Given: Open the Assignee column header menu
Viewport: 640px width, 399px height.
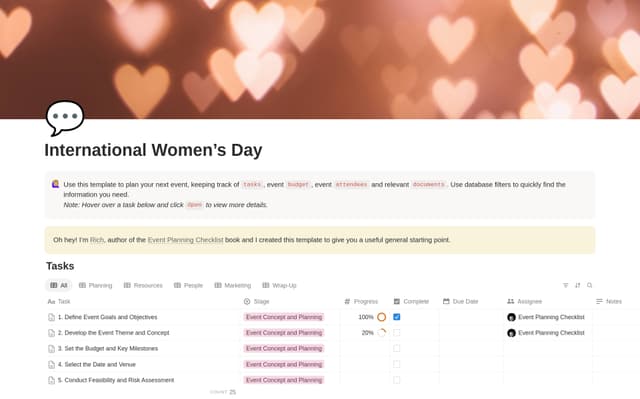Looking at the screenshot, I should click(x=548, y=301).
